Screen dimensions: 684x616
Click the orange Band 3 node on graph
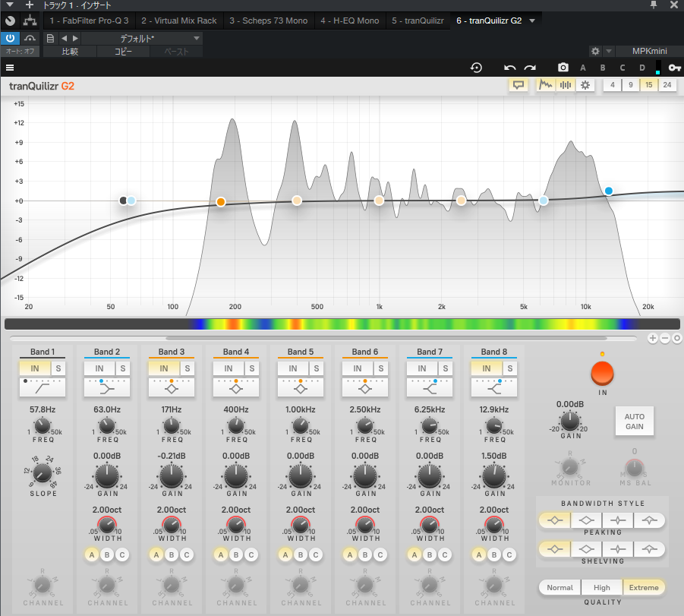click(221, 202)
